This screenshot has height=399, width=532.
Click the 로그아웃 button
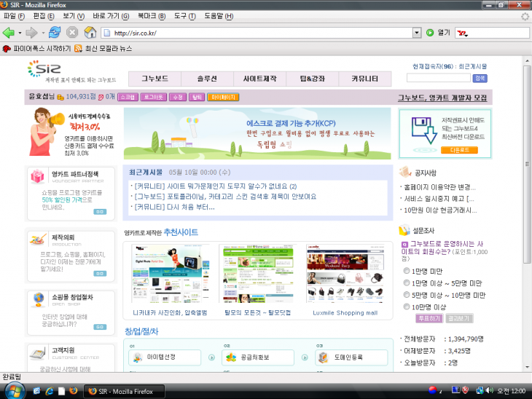click(153, 98)
